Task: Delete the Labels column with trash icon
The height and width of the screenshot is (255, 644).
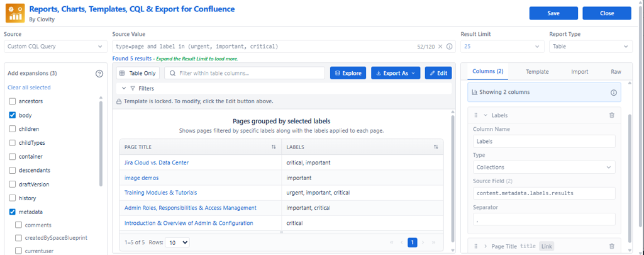Action: point(611,115)
